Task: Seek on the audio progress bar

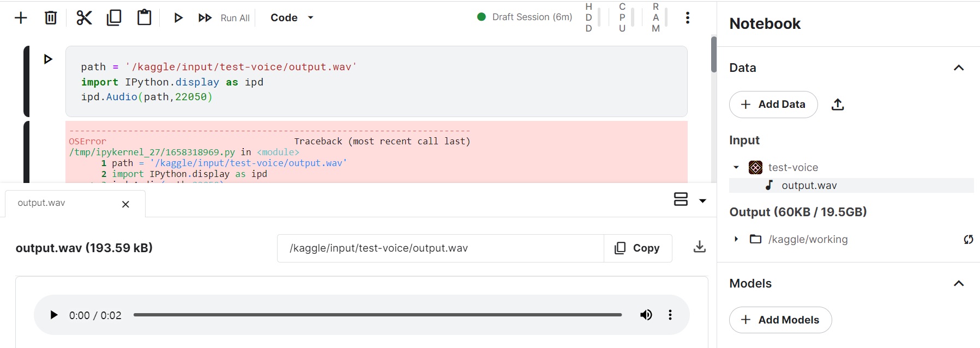Action: [377, 315]
